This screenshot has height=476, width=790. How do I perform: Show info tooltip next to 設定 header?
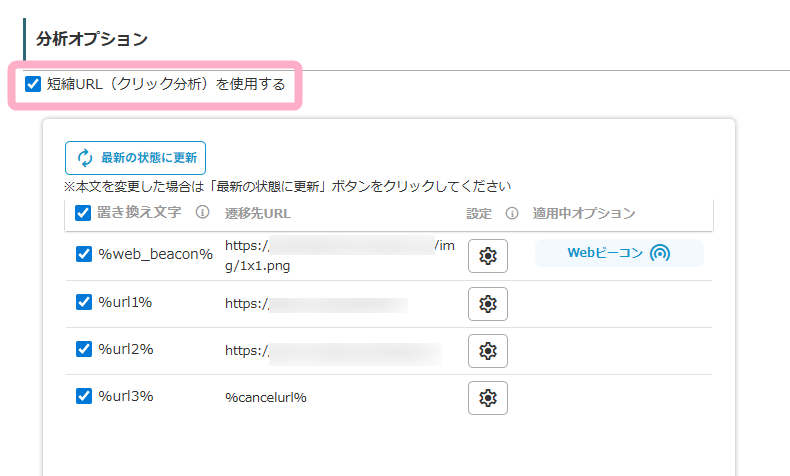pos(512,213)
